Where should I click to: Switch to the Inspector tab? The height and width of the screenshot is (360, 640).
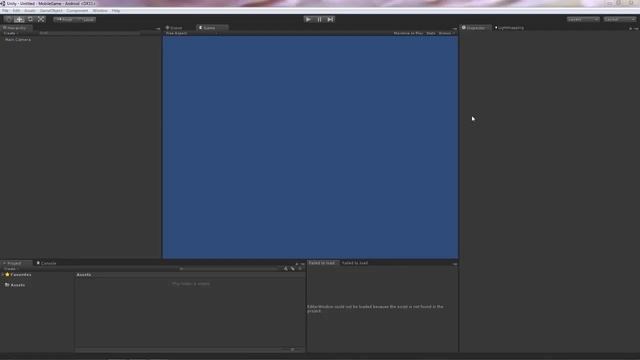(x=476, y=28)
